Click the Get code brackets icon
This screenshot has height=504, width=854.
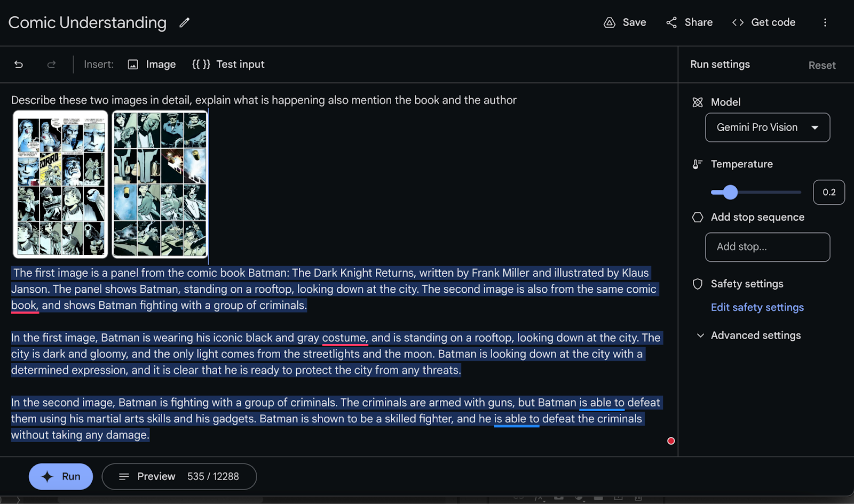pyautogui.click(x=738, y=22)
